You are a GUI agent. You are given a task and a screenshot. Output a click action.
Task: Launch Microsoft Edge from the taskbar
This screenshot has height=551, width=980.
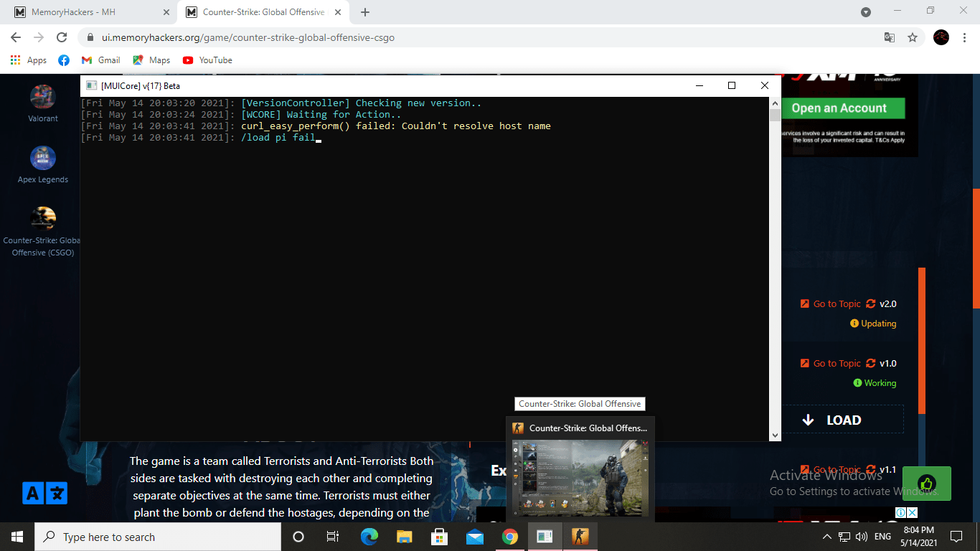[x=369, y=537]
